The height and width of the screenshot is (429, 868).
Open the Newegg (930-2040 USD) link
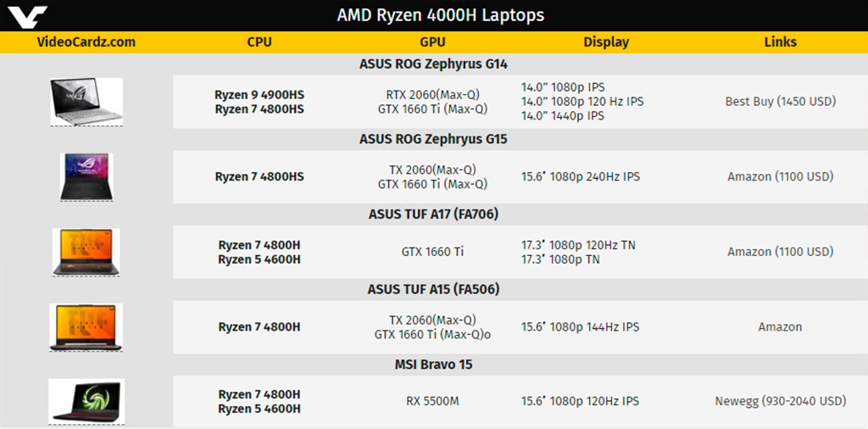pyautogui.click(x=781, y=401)
